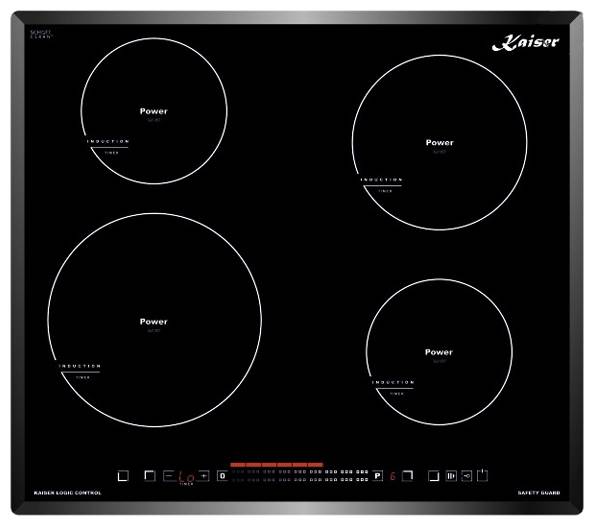Tap the red power level slider bar

click(x=277, y=465)
